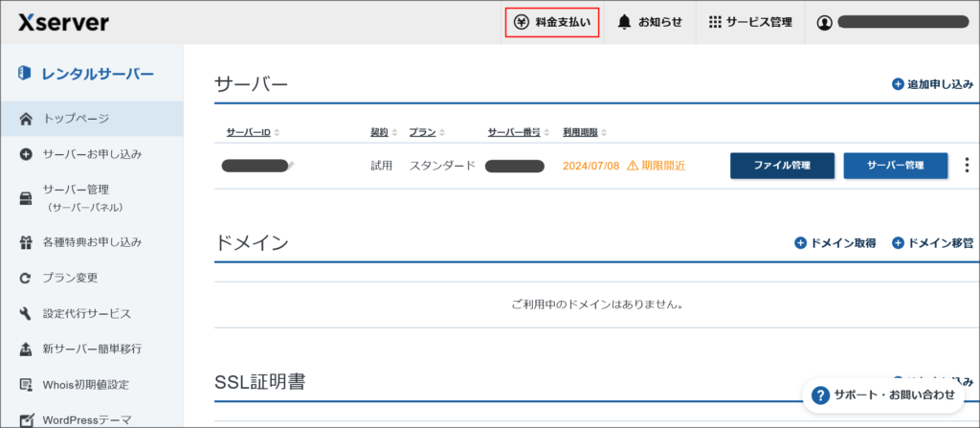Click the home icon in sidebar
Viewport: 980px width, 428px height.
pyautogui.click(x=26, y=119)
